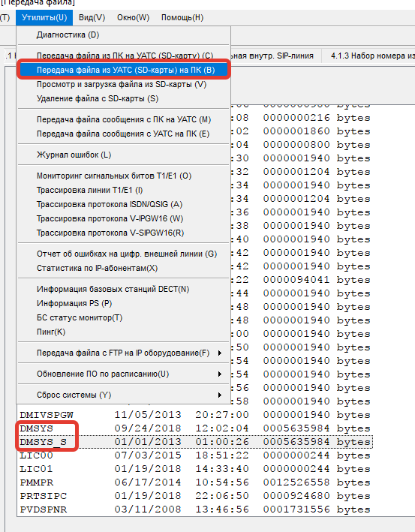Select Трассировка протокола ISDN/QSIG (A)
415x532 pixels.
pyautogui.click(x=124, y=205)
